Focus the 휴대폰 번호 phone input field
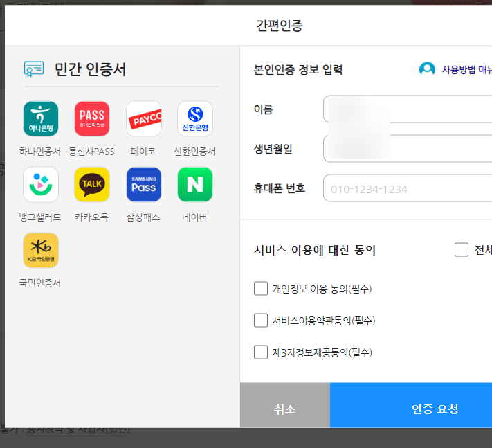The image size is (492, 448). tap(408, 188)
